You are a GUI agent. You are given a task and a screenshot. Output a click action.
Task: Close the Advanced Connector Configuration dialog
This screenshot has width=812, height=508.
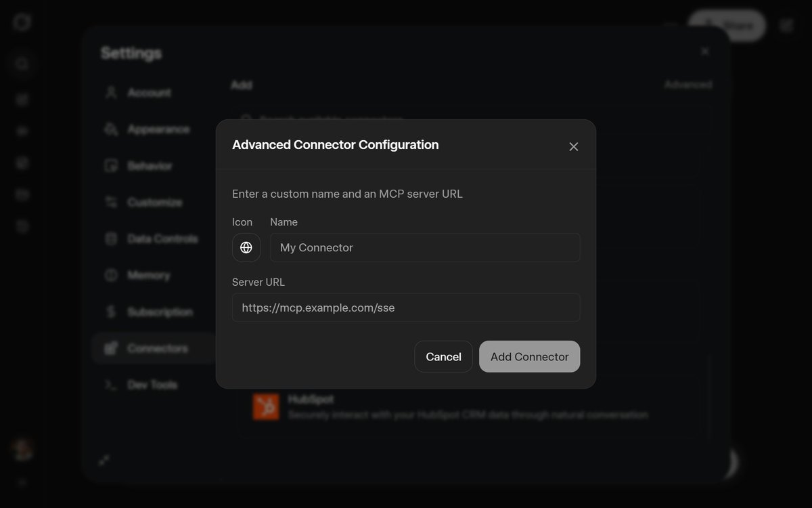(574, 146)
